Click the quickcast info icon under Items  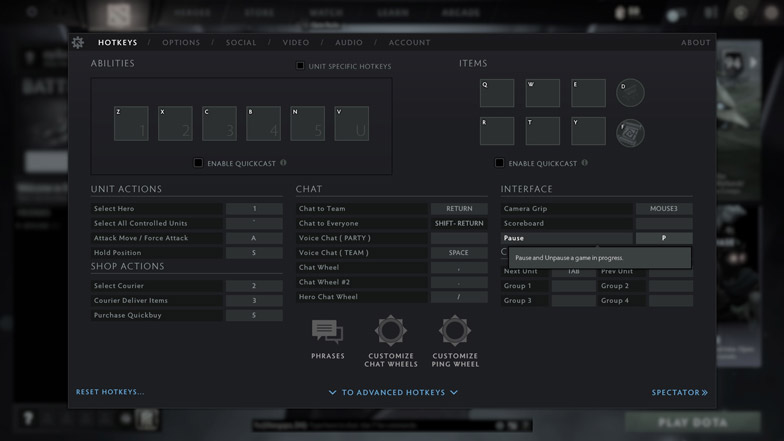pyautogui.click(x=584, y=162)
